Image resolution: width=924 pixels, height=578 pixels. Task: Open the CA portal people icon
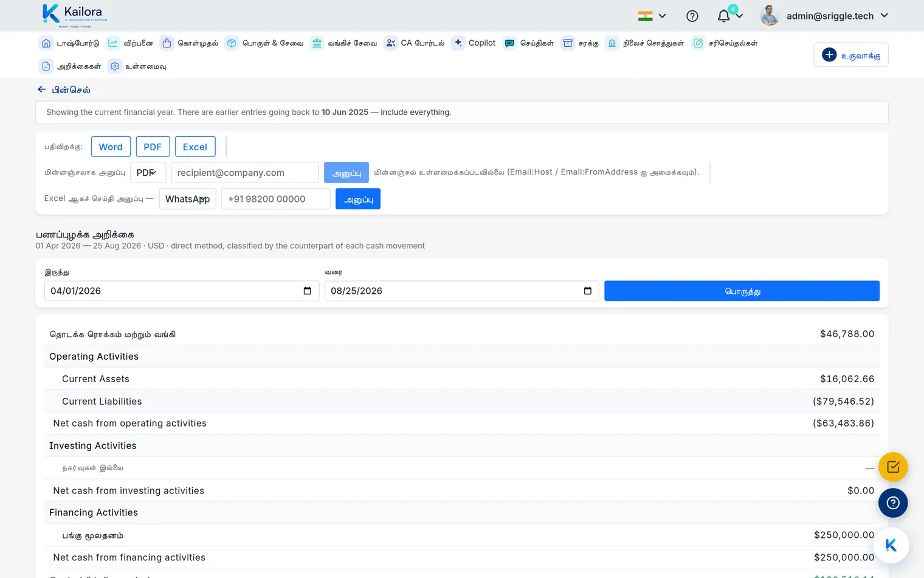tap(390, 43)
